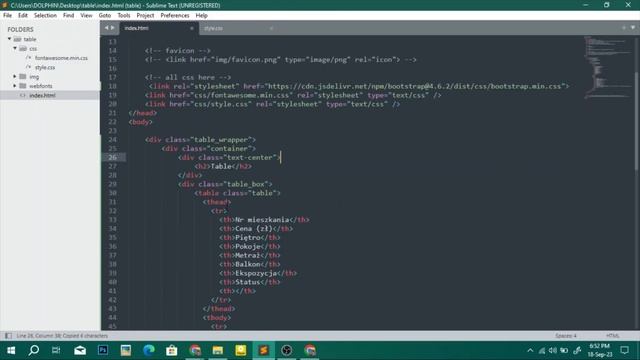Open the File menu
This screenshot has height=360, width=640.
click(x=7, y=16)
